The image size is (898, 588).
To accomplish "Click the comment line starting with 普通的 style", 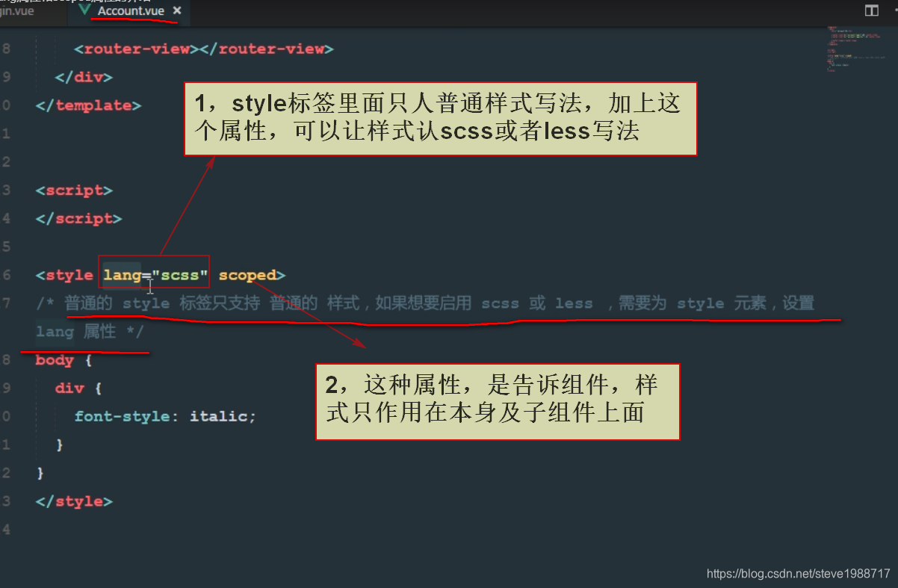I will [424, 304].
